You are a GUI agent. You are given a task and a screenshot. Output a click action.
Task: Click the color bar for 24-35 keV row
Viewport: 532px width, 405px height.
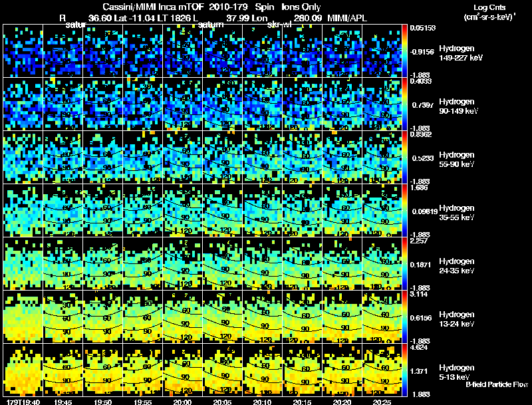pos(405,263)
